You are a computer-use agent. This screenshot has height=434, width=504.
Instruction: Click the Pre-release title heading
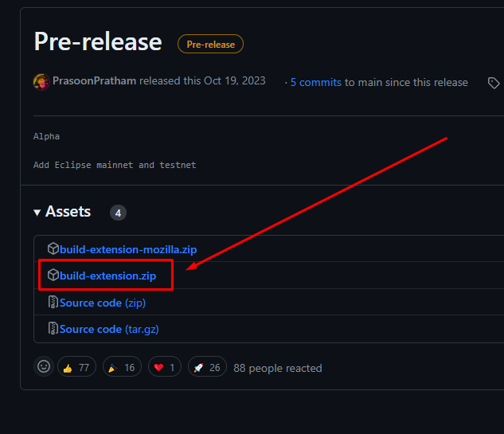click(98, 41)
